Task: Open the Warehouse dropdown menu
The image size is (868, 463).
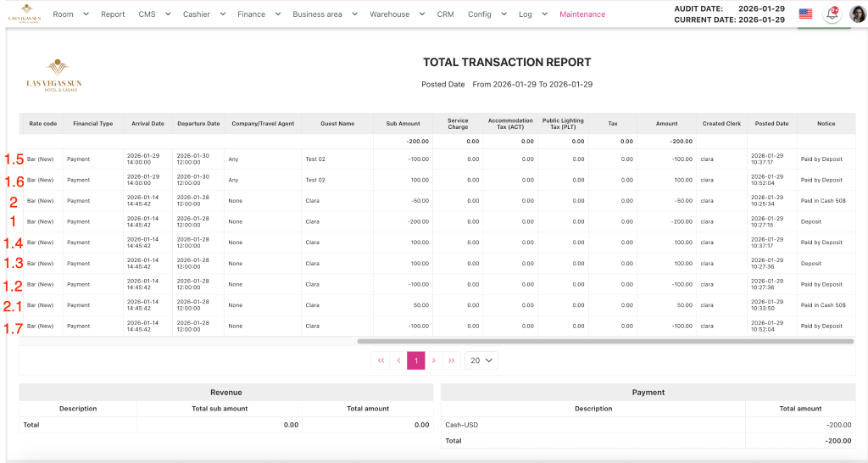Action: pos(397,14)
